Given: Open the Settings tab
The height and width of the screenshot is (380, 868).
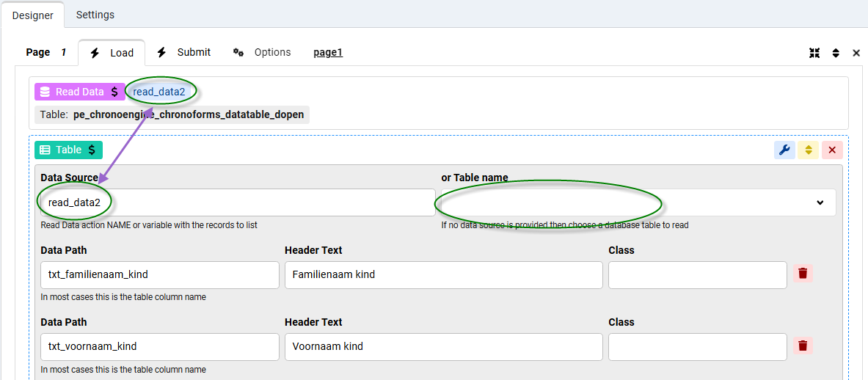Looking at the screenshot, I should 95,15.
